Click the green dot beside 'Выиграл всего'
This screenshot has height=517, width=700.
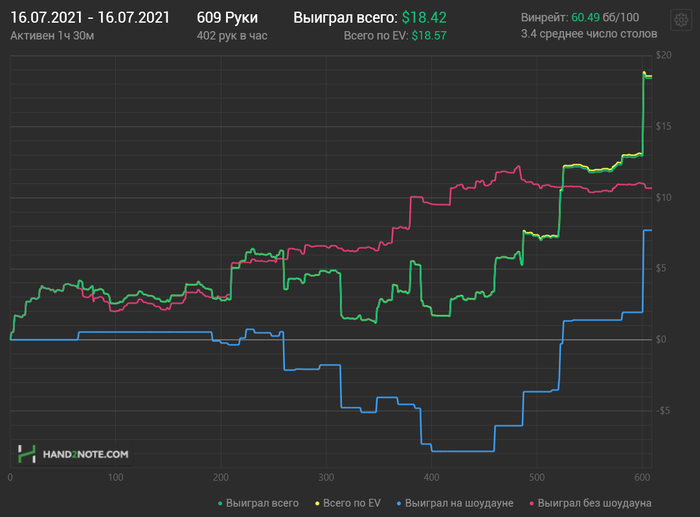click(220, 504)
